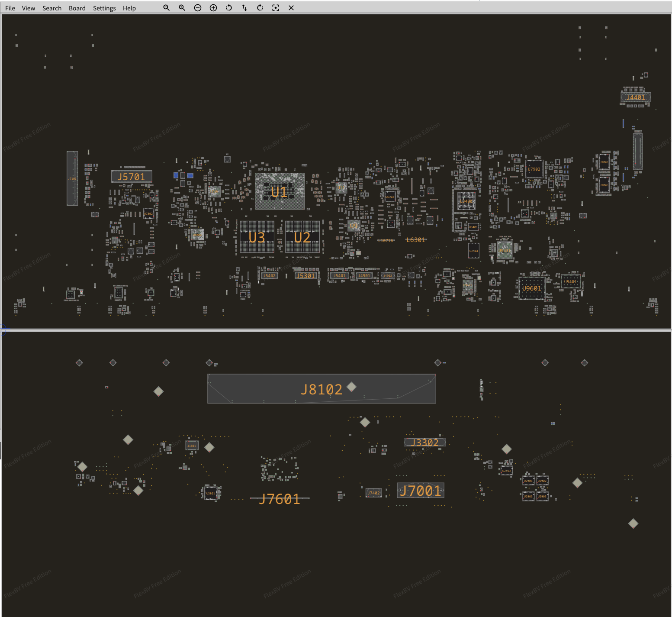This screenshot has height=617, width=672.
Task: Open the Help menu
Action: [129, 8]
